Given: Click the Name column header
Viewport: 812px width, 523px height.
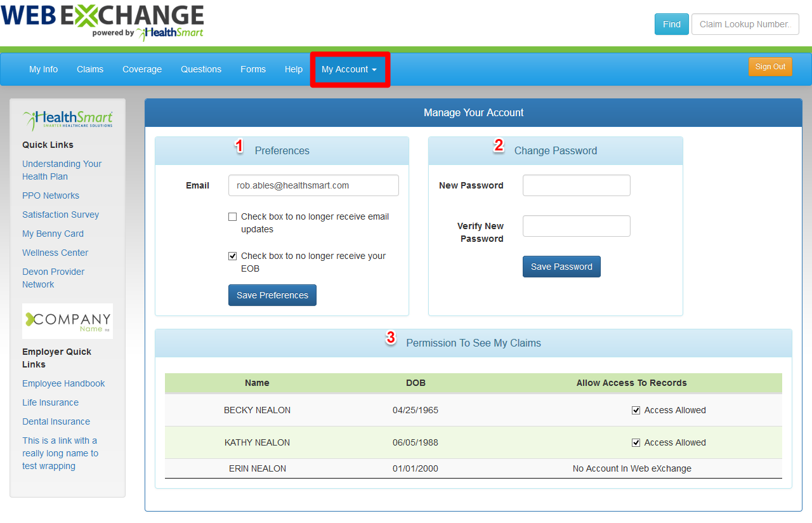Looking at the screenshot, I should click(x=257, y=383).
